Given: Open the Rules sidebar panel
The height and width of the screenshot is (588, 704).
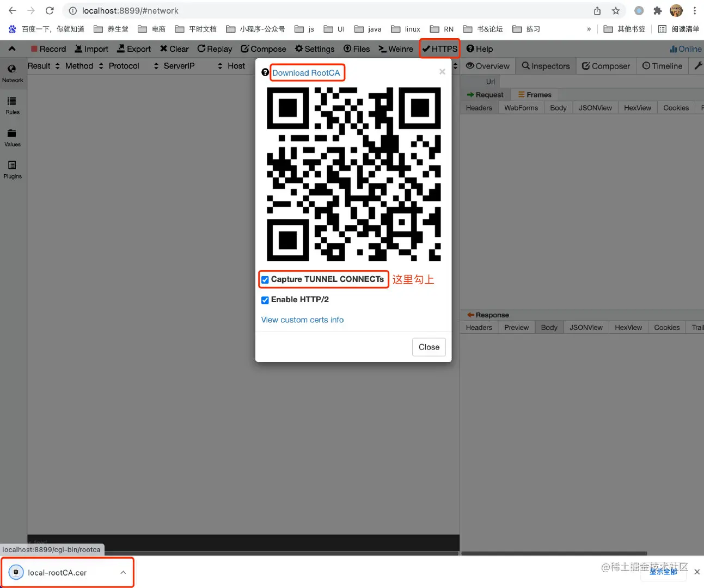Looking at the screenshot, I should [12, 106].
